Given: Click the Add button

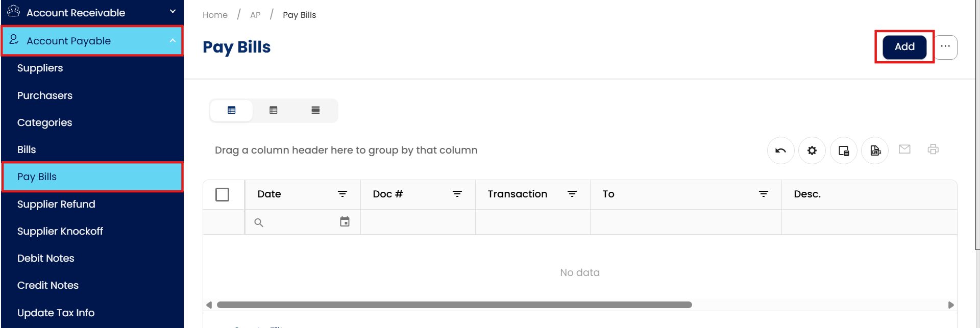Looking at the screenshot, I should 904,46.
